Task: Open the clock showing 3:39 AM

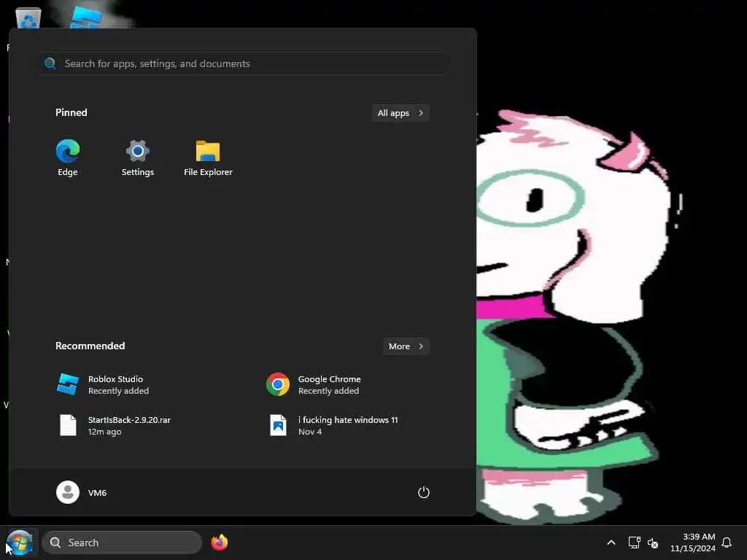Action: tap(693, 542)
